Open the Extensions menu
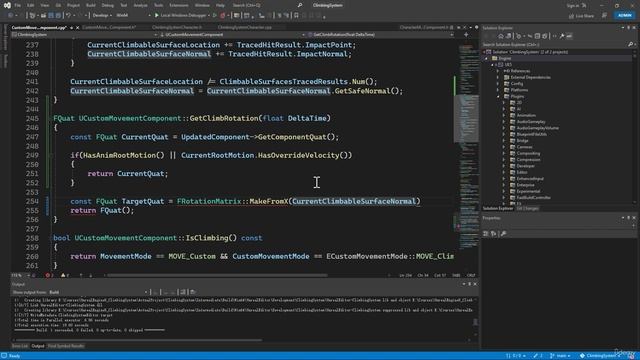The image size is (640, 360). point(179,5)
